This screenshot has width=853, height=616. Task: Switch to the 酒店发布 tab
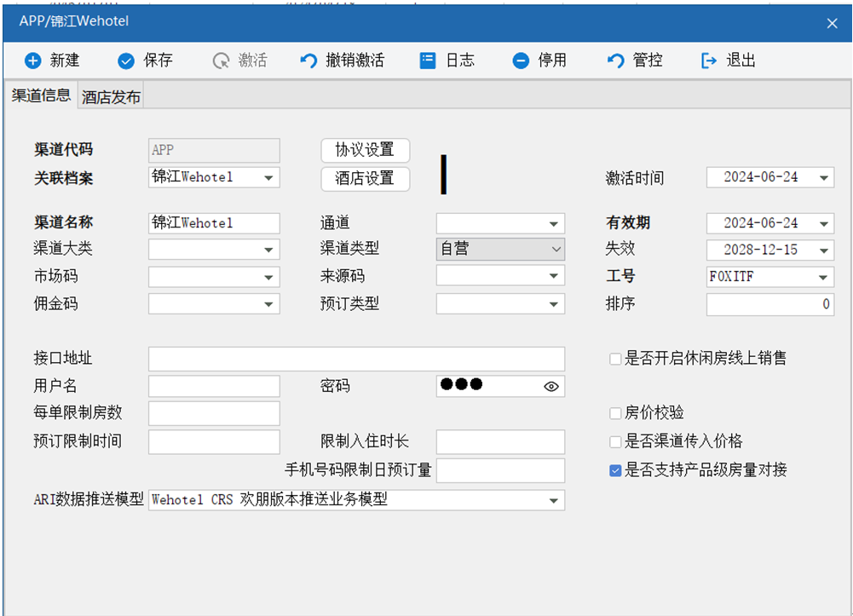coord(111,97)
